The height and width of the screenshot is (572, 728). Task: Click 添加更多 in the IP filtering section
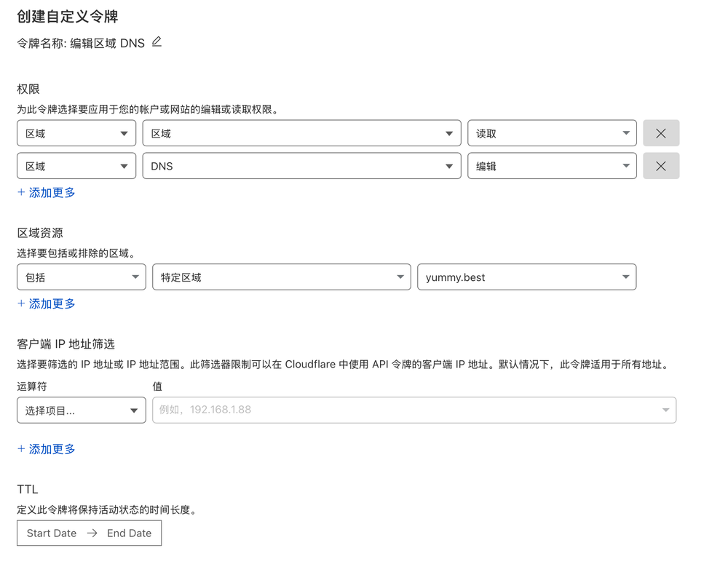click(46, 449)
